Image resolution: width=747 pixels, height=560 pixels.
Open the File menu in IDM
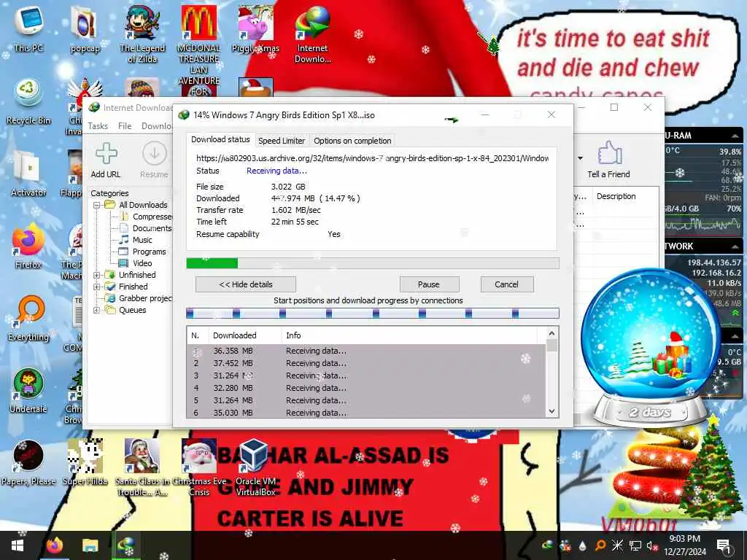click(x=125, y=125)
